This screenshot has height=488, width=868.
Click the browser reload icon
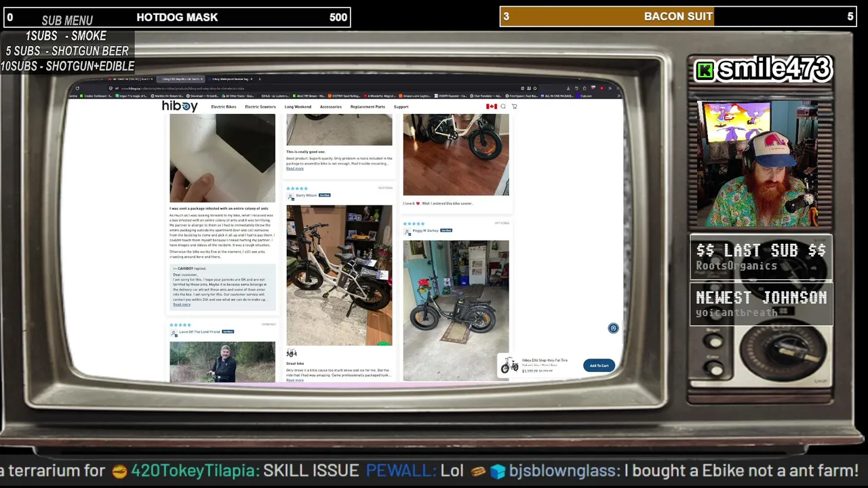[x=77, y=88]
